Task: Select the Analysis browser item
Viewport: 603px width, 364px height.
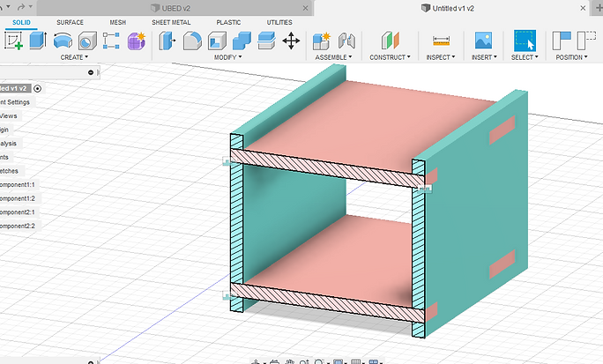Action: coord(8,144)
